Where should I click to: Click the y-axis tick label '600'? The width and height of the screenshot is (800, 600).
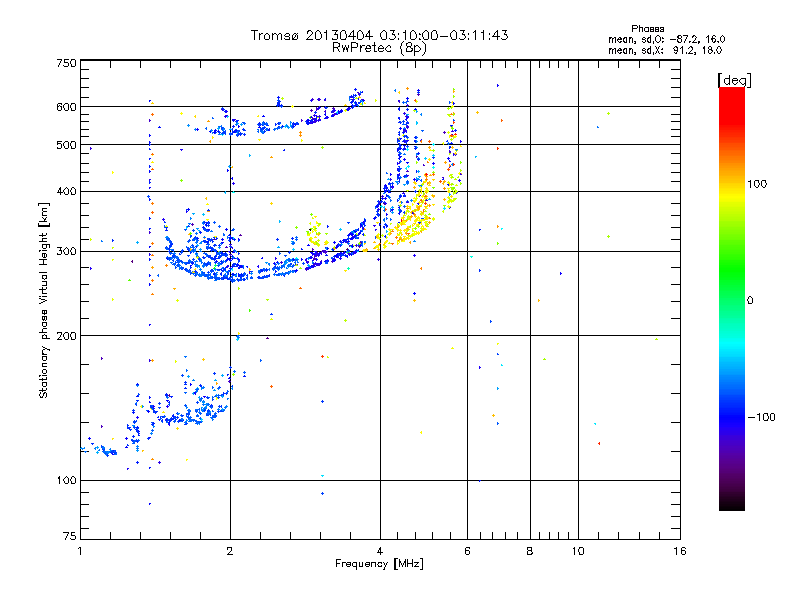pos(66,107)
